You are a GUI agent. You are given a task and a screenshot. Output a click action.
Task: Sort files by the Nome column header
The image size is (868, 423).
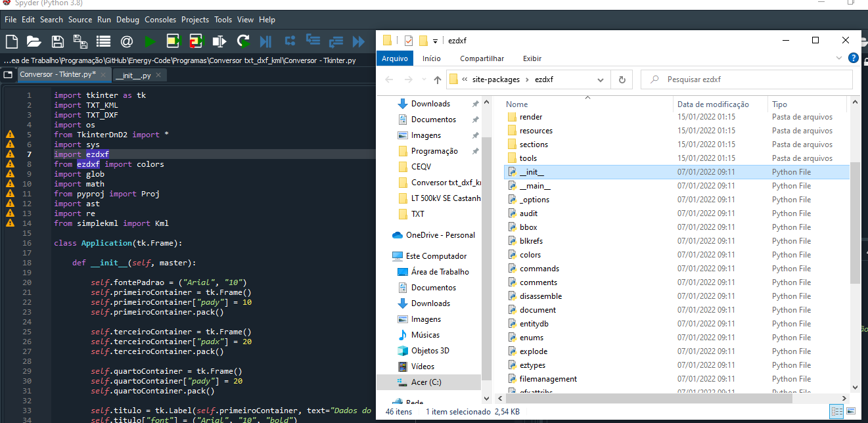click(517, 104)
